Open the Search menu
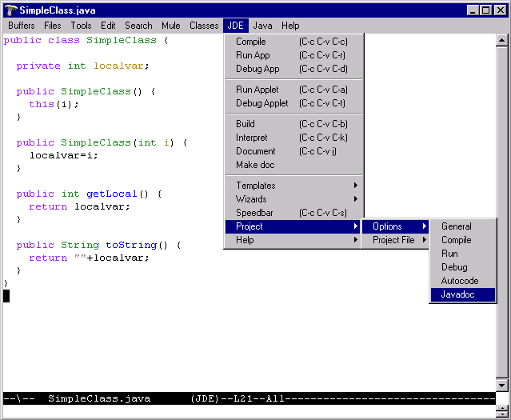This screenshot has height=420, width=511. click(x=138, y=26)
